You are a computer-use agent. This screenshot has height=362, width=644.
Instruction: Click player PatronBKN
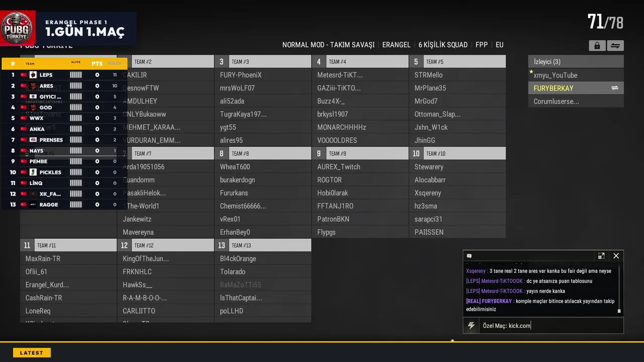(x=360, y=219)
